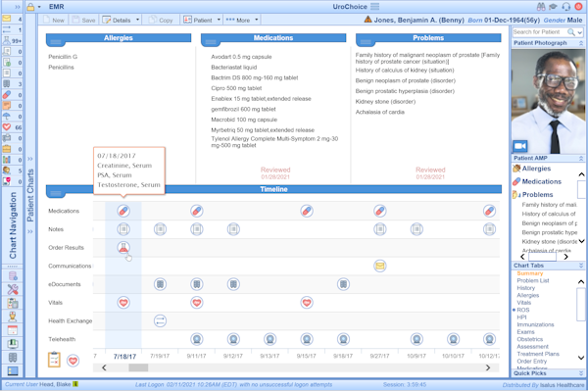Viewport: 588px width, 391px height.
Task: Open the messages envelope icon with count 4
Action: coord(7,19)
